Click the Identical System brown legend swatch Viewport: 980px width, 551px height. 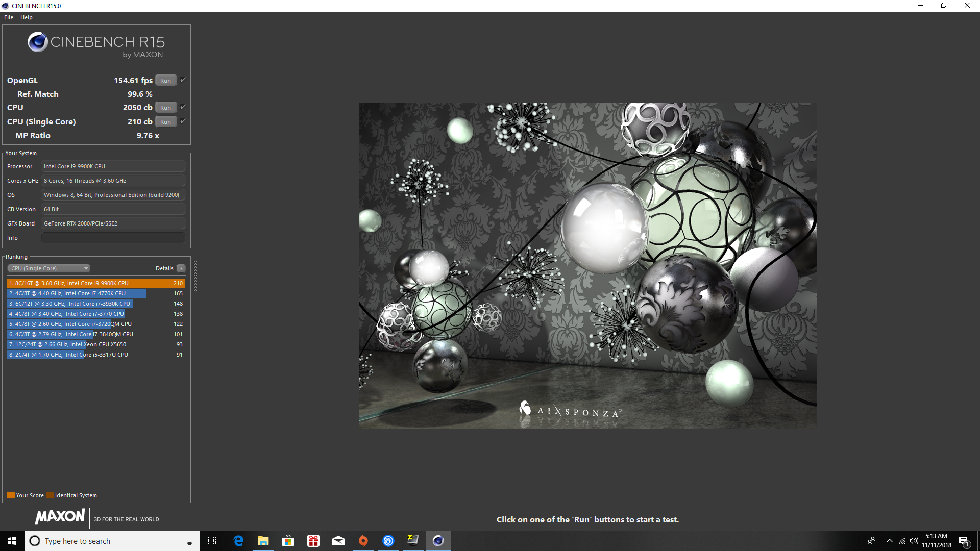click(x=50, y=495)
